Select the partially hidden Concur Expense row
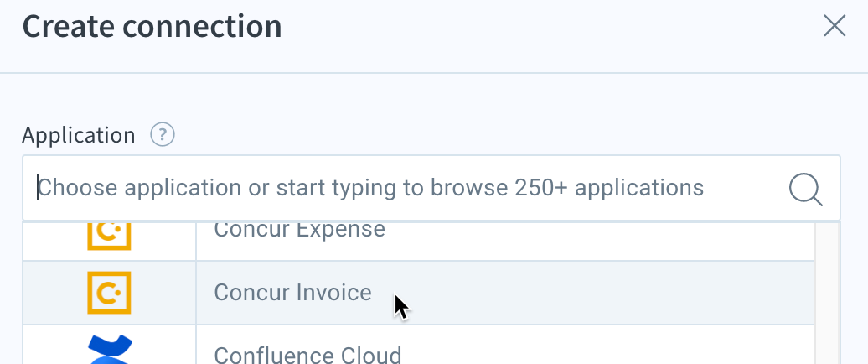The image size is (868, 364). pyautogui.click(x=419, y=241)
